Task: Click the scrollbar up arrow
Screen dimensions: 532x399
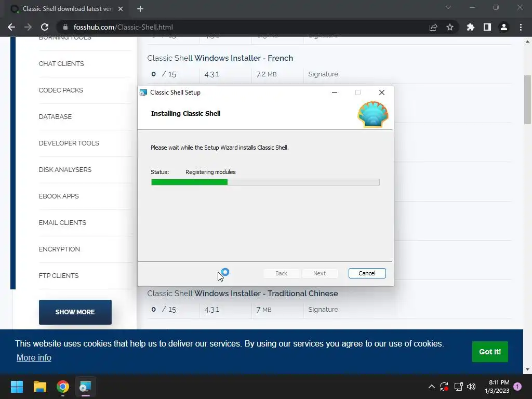Action: pos(527,42)
